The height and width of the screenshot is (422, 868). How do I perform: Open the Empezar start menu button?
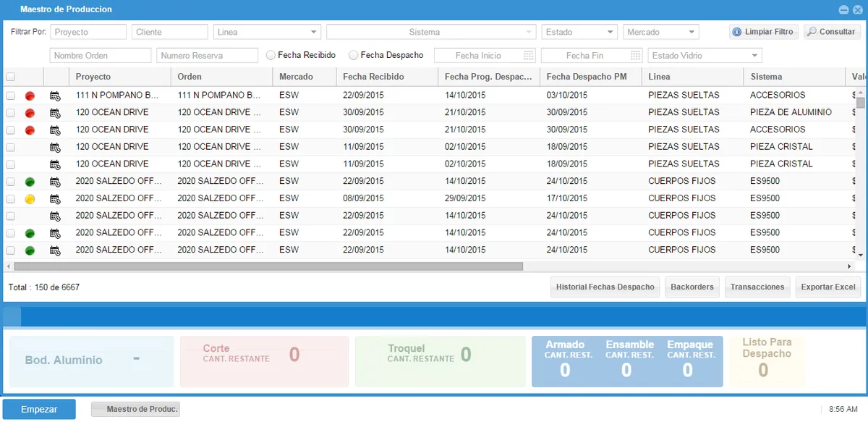pyautogui.click(x=39, y=410)
